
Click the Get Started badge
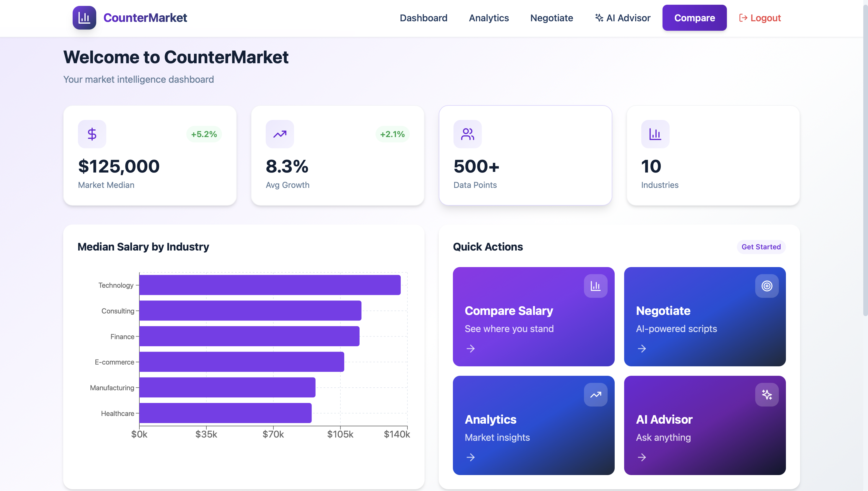[x=761, y=247]
